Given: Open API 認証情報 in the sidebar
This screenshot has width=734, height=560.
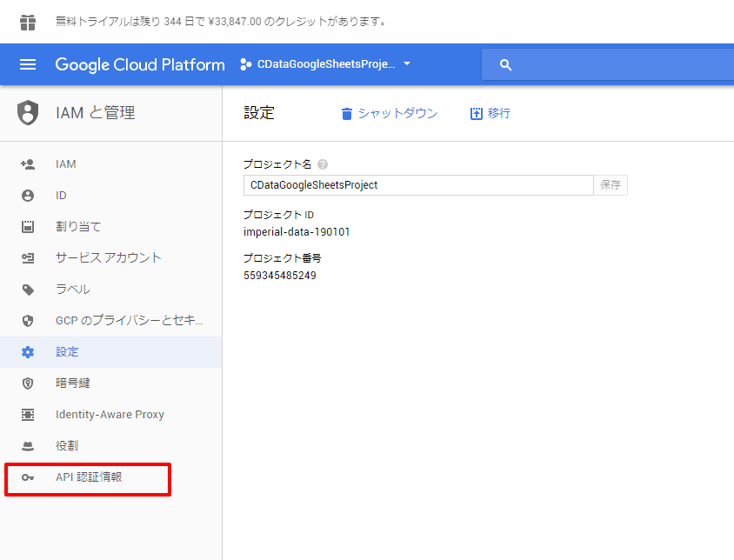Looking at the screenshot, I should 88,477.
